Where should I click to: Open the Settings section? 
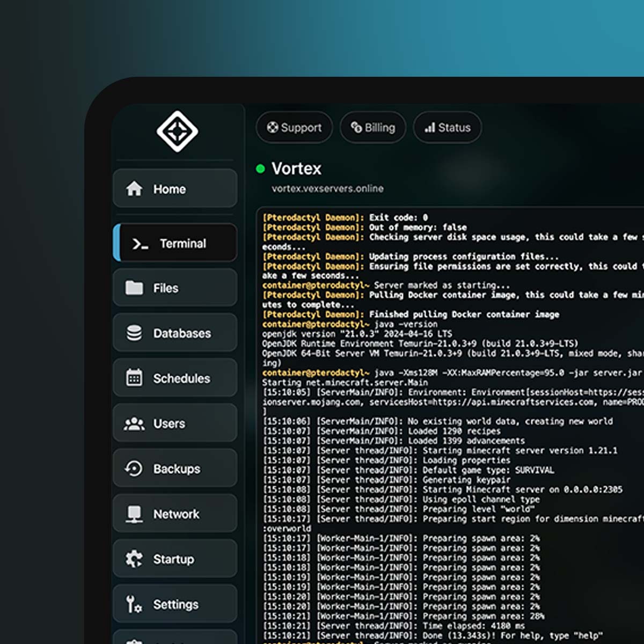click(175, 604)
